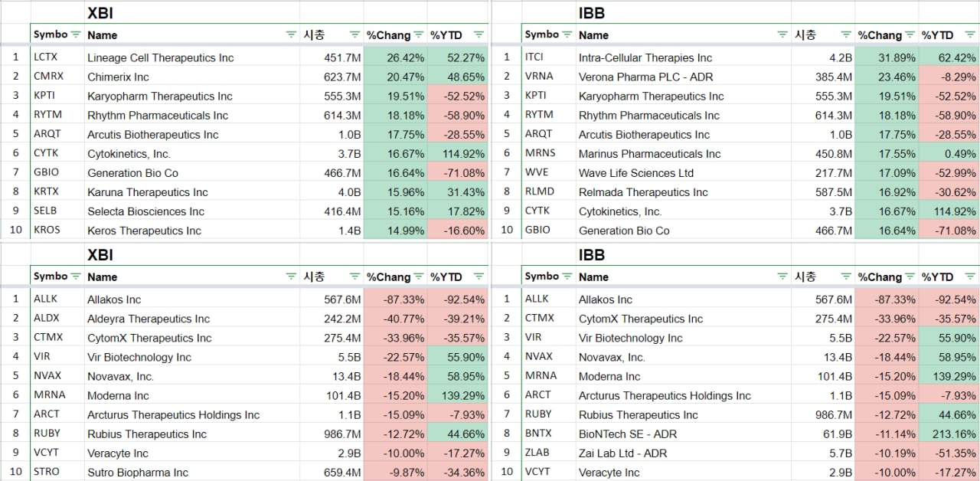Select Zai Lab Ltd - ADR cell

(684, 453)
